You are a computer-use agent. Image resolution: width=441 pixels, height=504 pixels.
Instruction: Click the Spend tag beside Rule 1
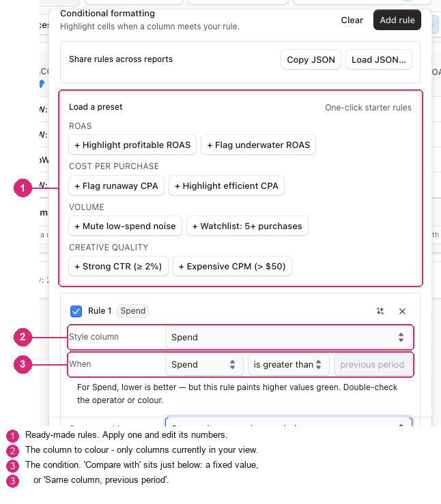[x=133, y=311]
